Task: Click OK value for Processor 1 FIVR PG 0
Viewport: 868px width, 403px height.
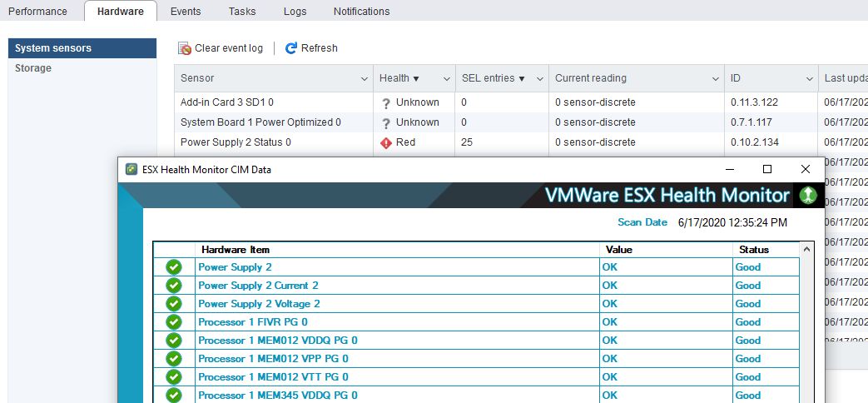Action: click(609, 322)
